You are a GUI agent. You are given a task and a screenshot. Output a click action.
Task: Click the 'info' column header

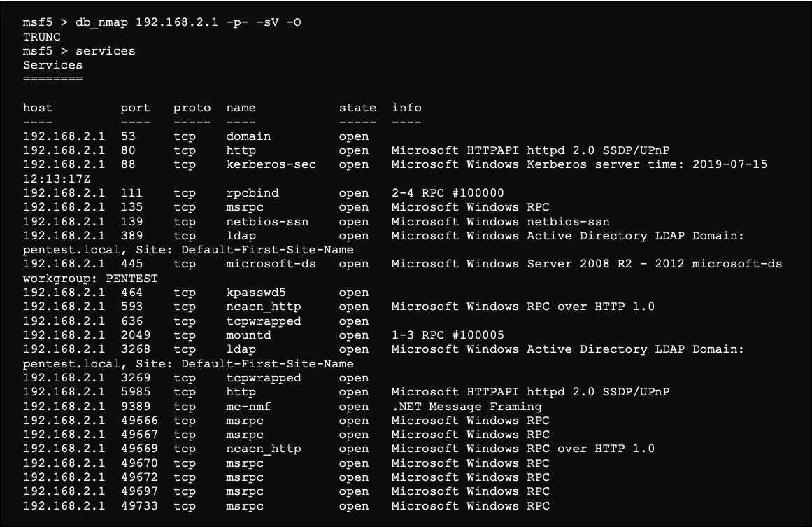406,108
